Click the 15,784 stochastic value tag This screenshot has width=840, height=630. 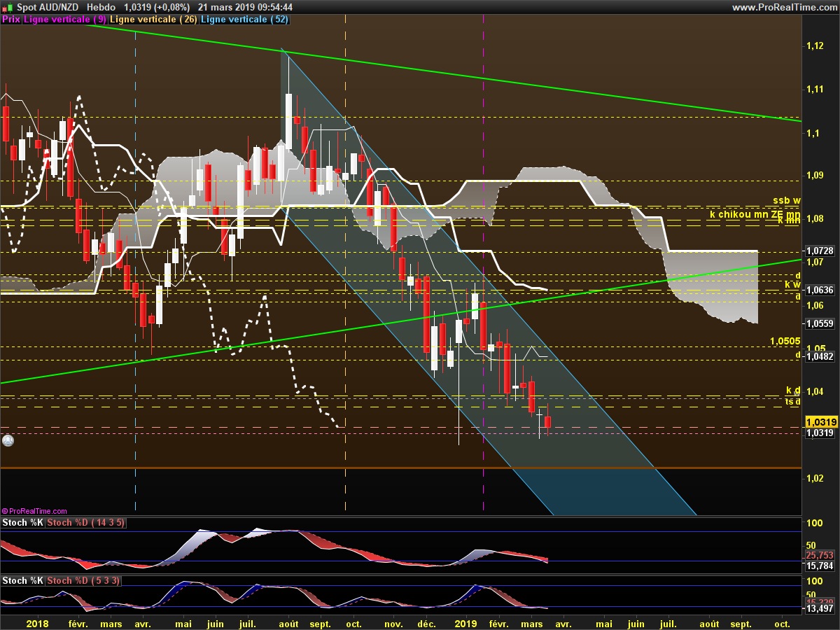(820, 566)
